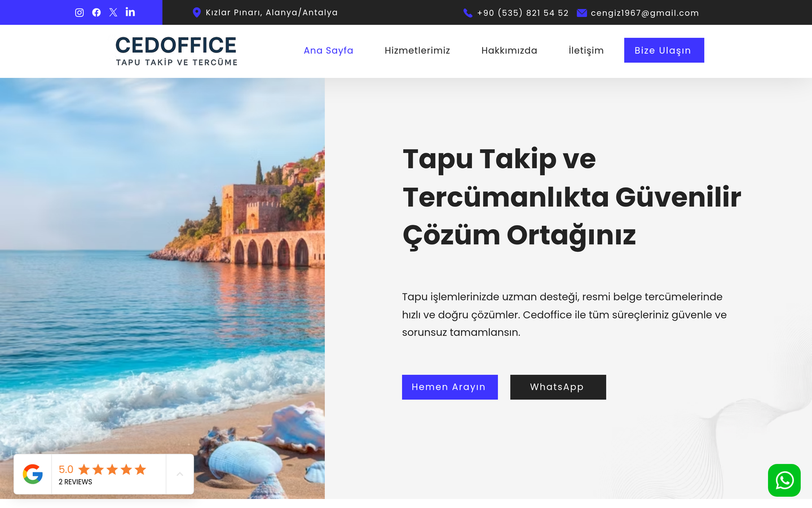Open the floating green WhatsApp chat icon
The height and width of the screenshot is (508, 812).
(x=784, y=480)
